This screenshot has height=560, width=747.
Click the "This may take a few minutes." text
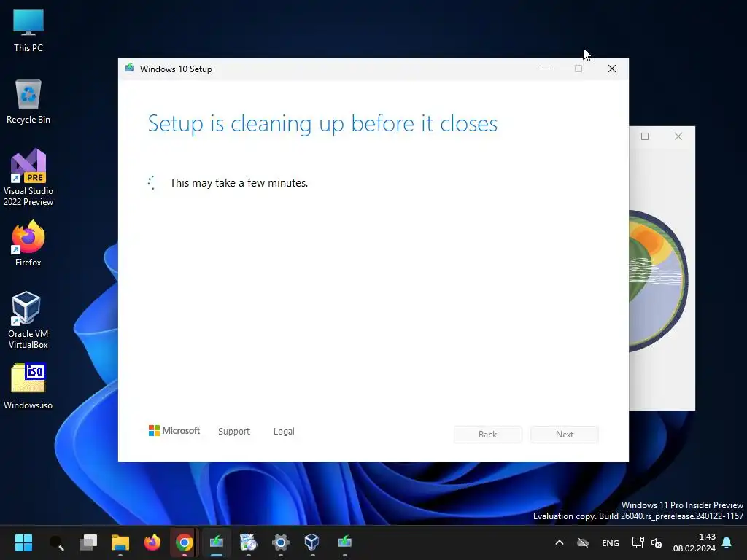pos(239,183)
